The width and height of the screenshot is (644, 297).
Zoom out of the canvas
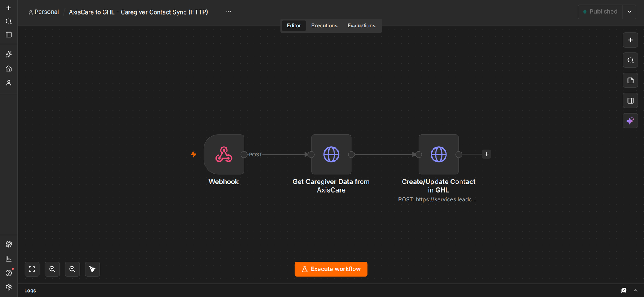(72, 269)
